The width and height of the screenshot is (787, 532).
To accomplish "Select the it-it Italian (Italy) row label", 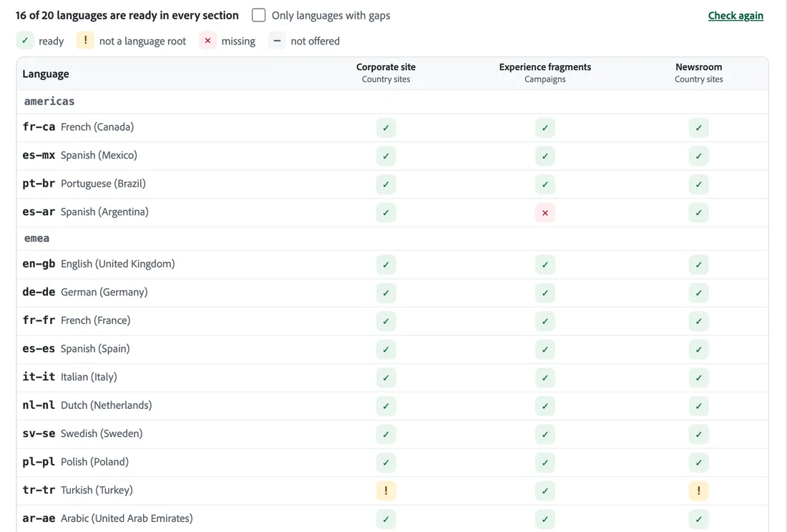I will pos(70,377).
